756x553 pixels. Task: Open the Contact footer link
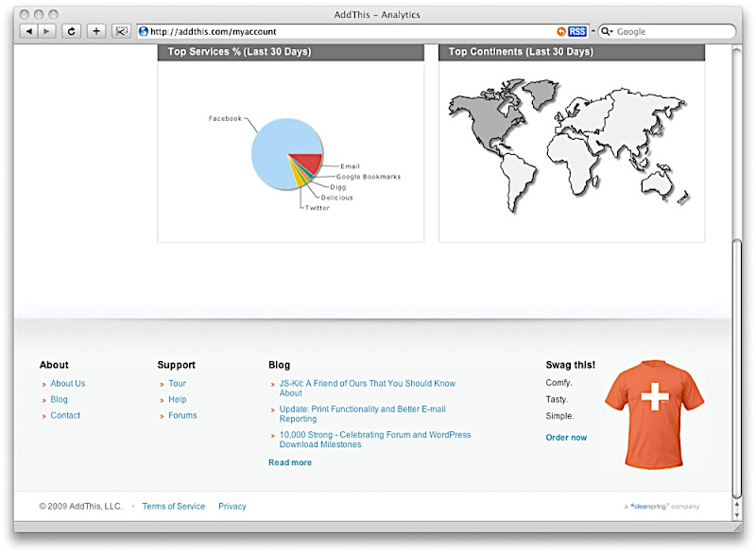tap(65, 415)
